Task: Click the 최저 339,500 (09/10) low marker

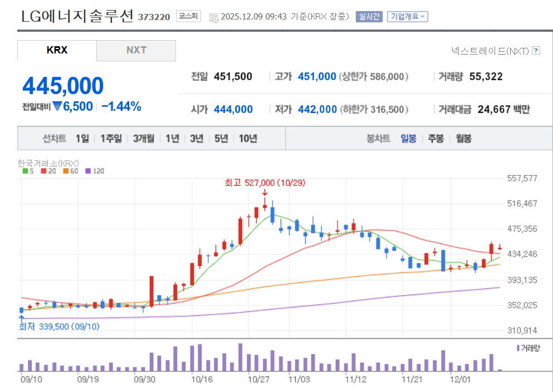Action: pos(59,326)
